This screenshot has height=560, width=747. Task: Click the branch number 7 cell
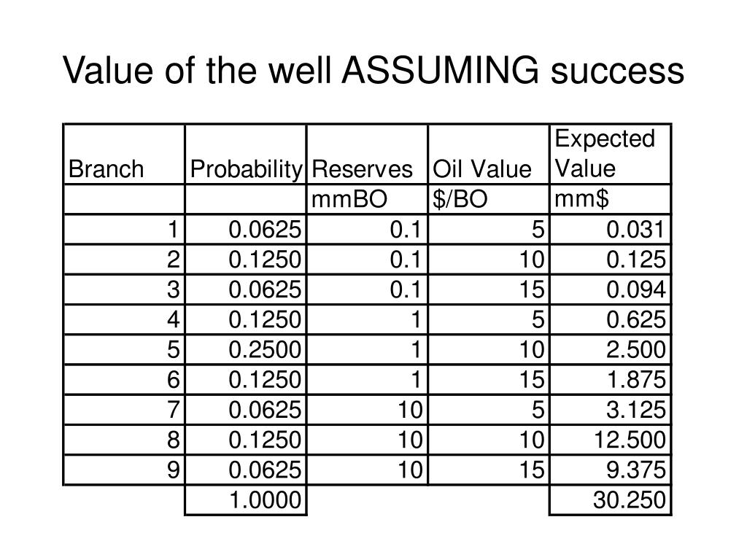click(124, 410)
